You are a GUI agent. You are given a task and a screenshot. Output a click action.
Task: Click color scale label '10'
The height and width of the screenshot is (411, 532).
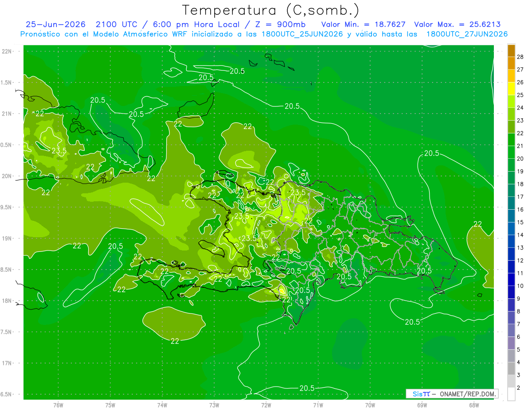pos(520,286)
